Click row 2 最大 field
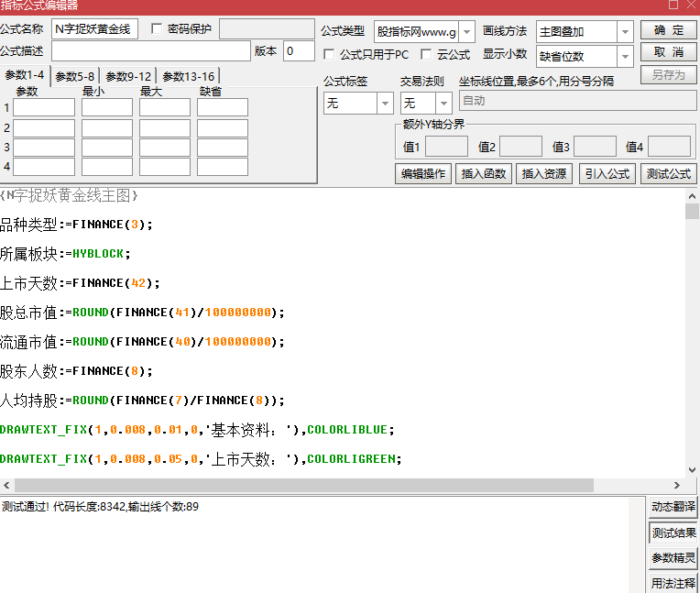 (x=165, y=128)
